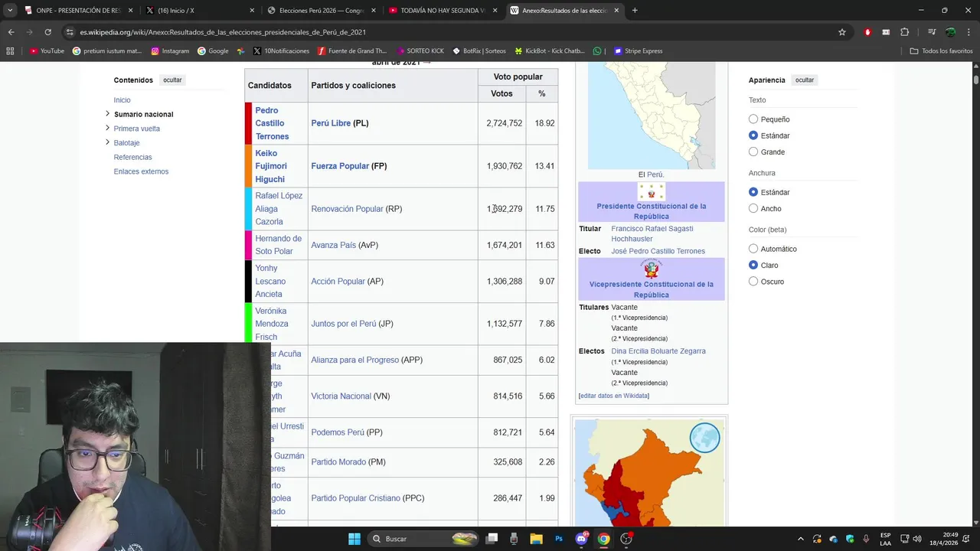This screenshot has height=551, width=980.
Task: Open Photoshop from the taskbar
Action: point(559,539)
